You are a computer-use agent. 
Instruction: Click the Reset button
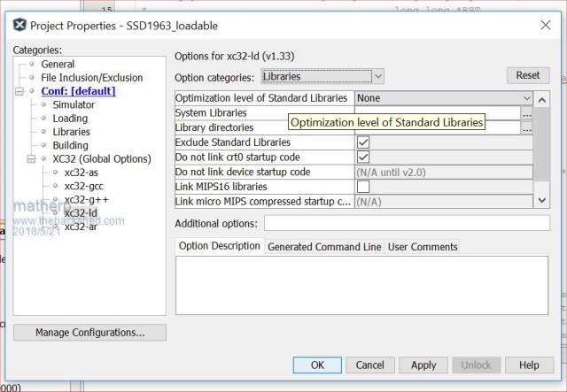(x=528, y=75)
